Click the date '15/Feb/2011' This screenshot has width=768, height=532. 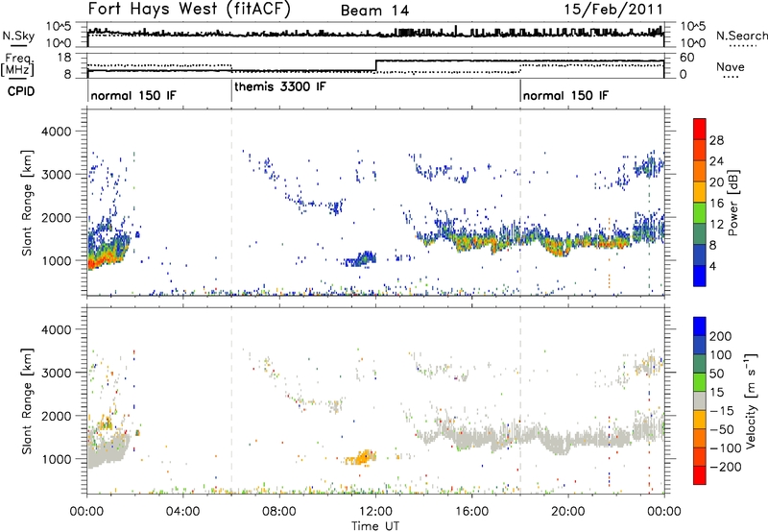(613, 10)
